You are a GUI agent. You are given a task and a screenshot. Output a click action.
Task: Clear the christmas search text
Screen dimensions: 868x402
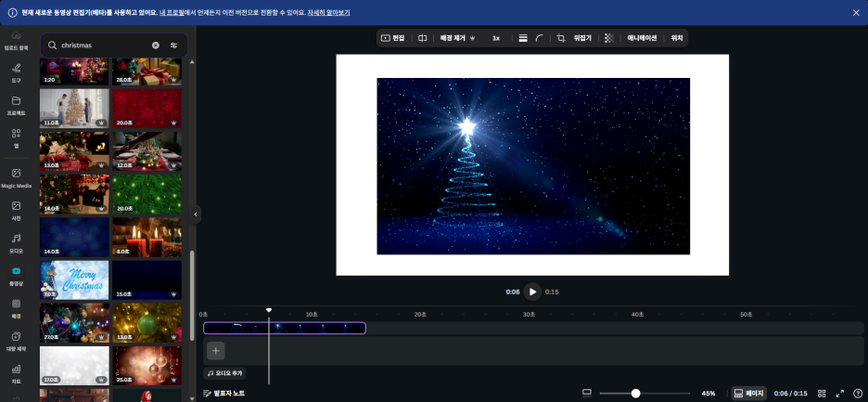point(156,45)
